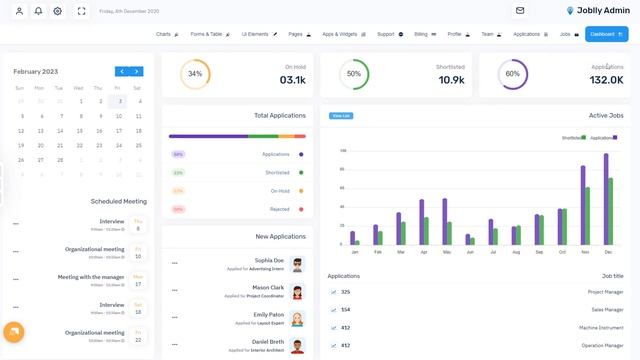Toggle Applications legend in Active Jobs chart
Viewport: 640px width, 360px height.
pos(604,138)
